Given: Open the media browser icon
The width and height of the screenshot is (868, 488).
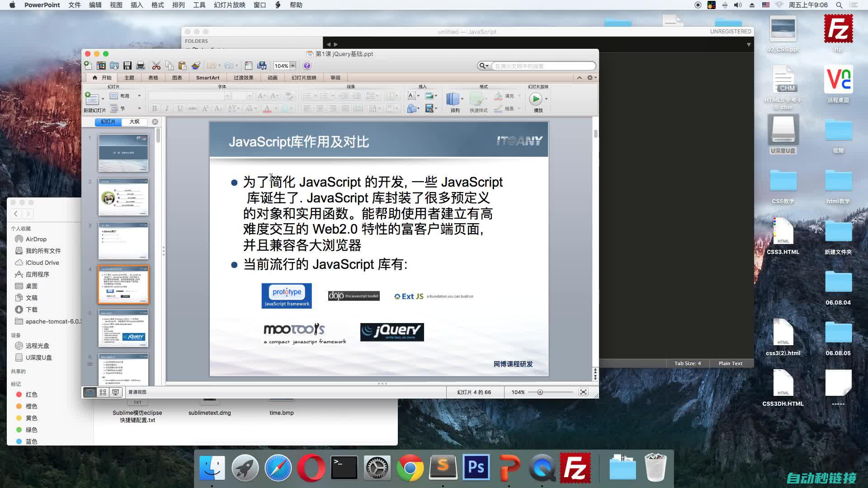Looking at the screenshot, I should pyautogui.click(x=262, y=66).
